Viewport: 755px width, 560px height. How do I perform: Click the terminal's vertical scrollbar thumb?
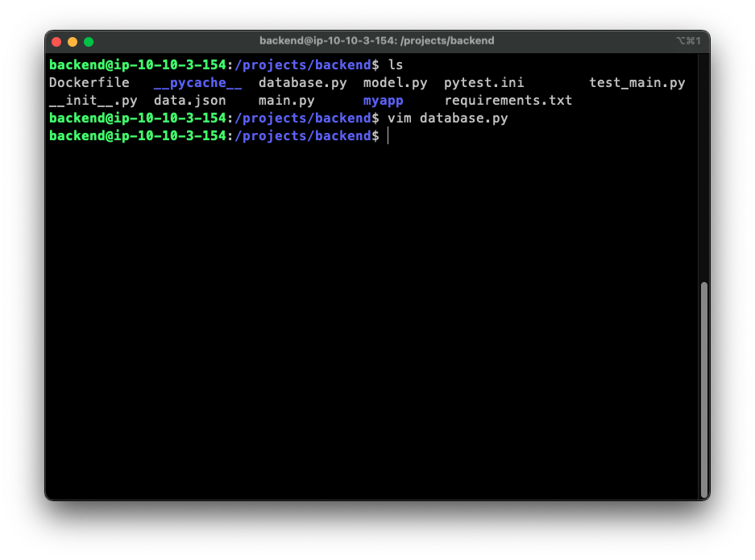(704, 388)
